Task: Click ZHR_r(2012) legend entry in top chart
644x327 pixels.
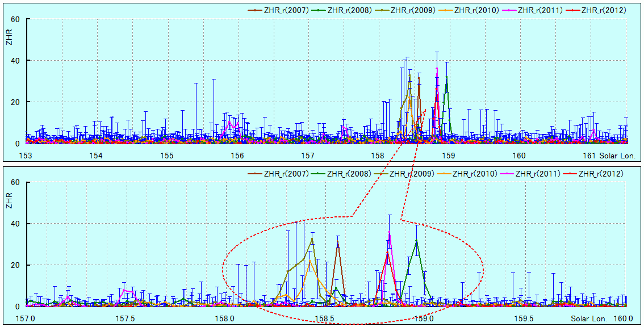Action: coord(596,11)
